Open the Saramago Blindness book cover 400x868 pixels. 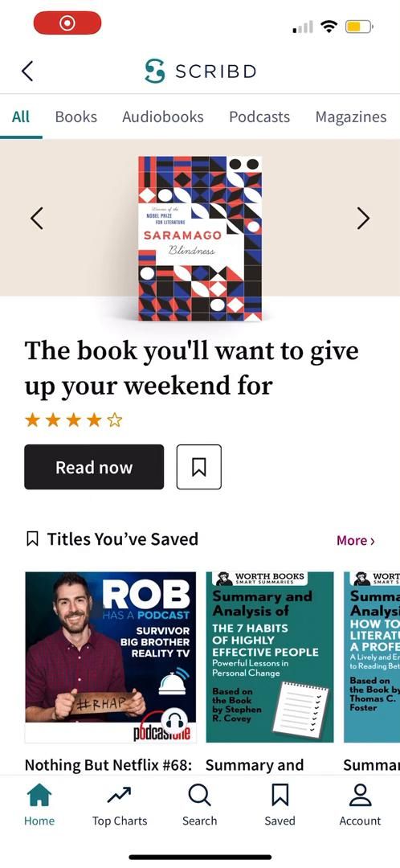200,239
